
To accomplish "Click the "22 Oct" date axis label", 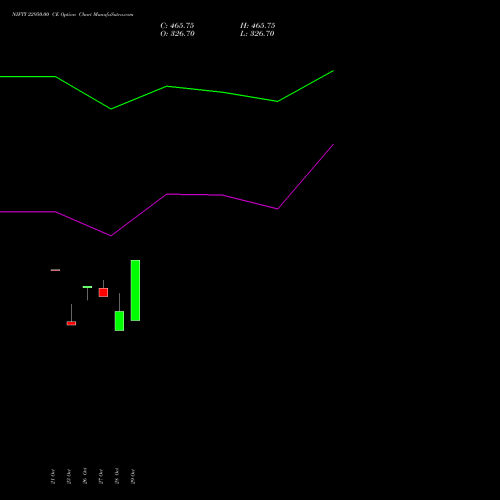I will pyautogui.click(x=69, y=476).
